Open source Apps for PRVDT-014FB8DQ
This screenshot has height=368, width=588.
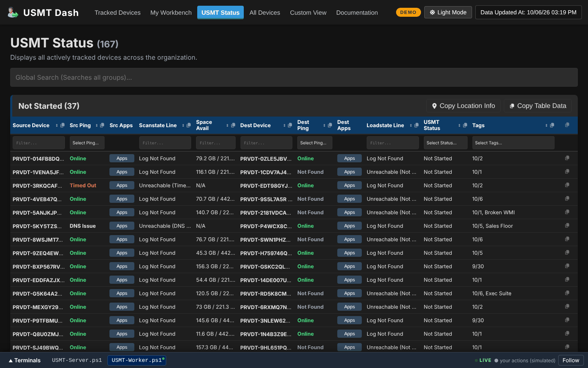[x=122, y=158]
